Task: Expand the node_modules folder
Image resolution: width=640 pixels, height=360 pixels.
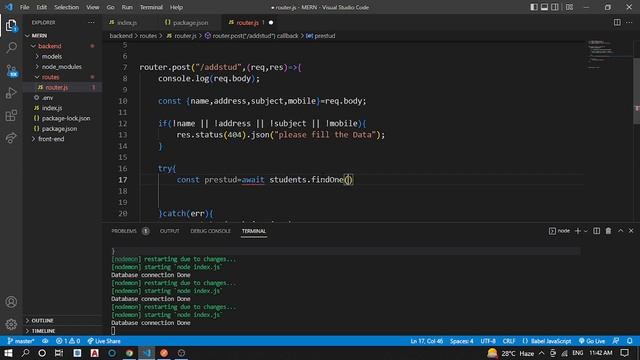Action: (62, 67)
